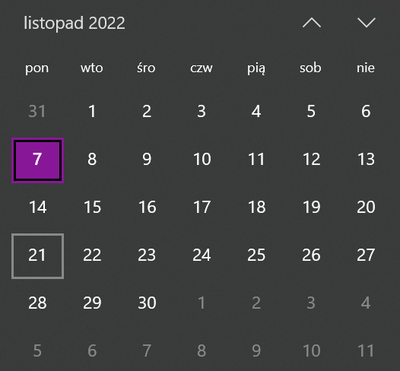
Task: Select greyed-out December 11 at bottom
Action: [x=366, y=351]
